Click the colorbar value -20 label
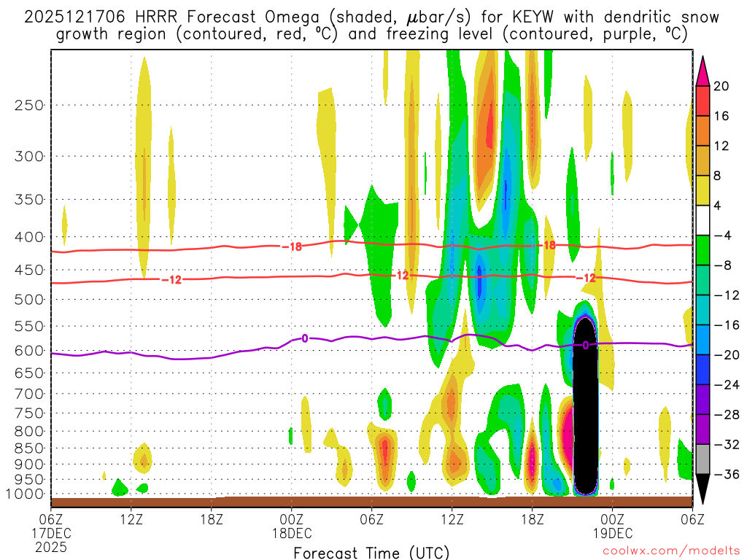Image resolution: width=747 pixels, height=560 pixels. point(727,355)
